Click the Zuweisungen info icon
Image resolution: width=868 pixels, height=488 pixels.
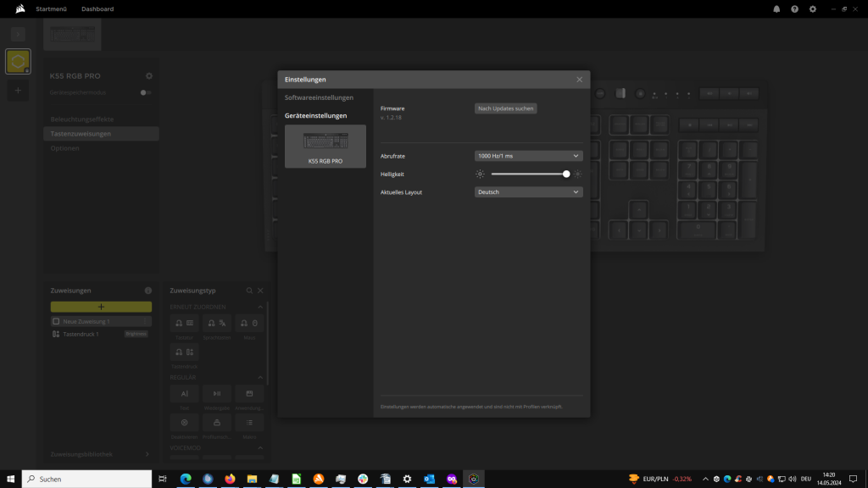coord(147,291)
